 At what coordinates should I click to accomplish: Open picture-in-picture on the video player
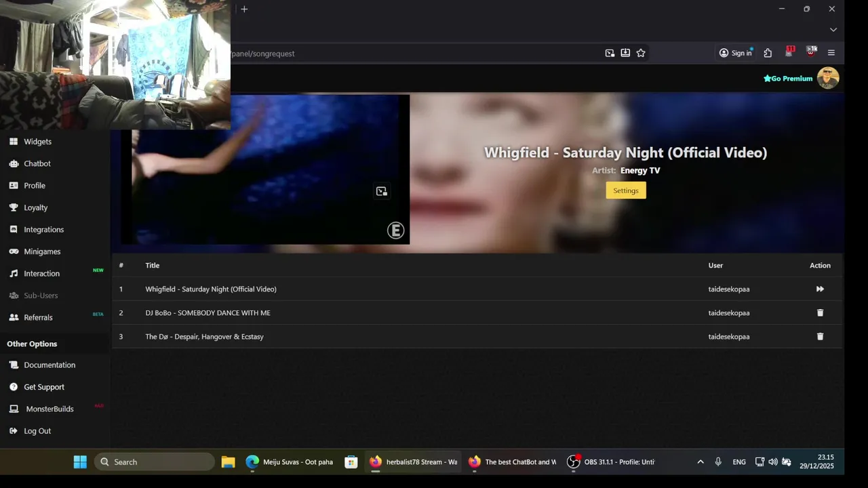coord(381,191)
